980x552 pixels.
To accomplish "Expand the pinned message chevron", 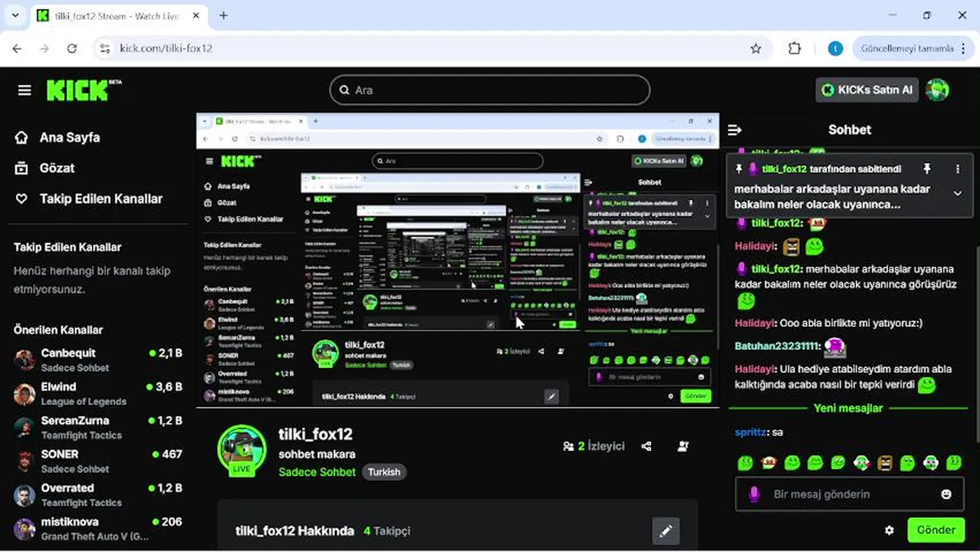I will [x=957, y=193].
